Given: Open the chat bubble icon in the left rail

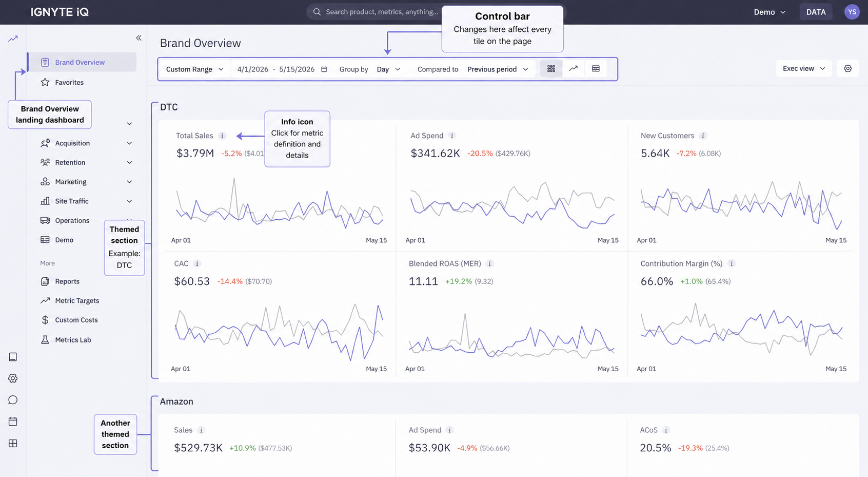Looking at the screenshot, I should point(13,400).
